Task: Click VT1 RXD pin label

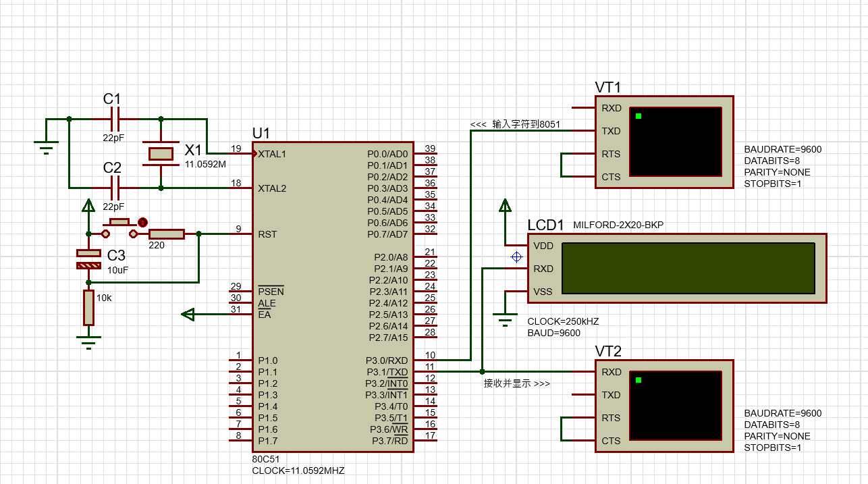Action: 612,108
